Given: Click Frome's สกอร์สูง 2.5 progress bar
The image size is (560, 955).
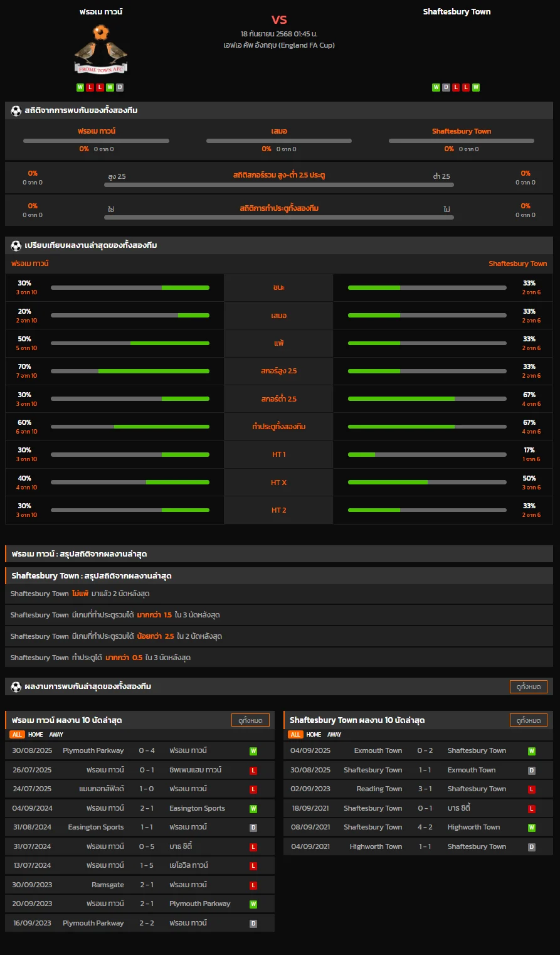Looking at the screenshot, I should pos(130,371).
